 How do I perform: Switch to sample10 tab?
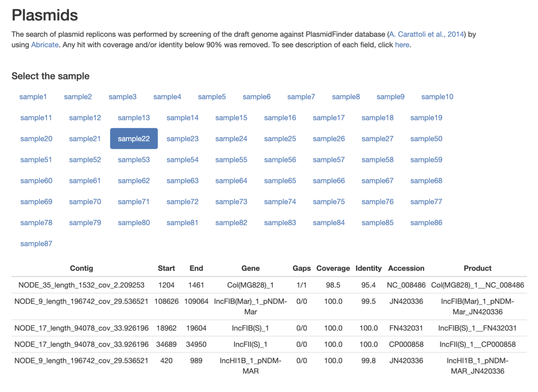tap(437, 97)
